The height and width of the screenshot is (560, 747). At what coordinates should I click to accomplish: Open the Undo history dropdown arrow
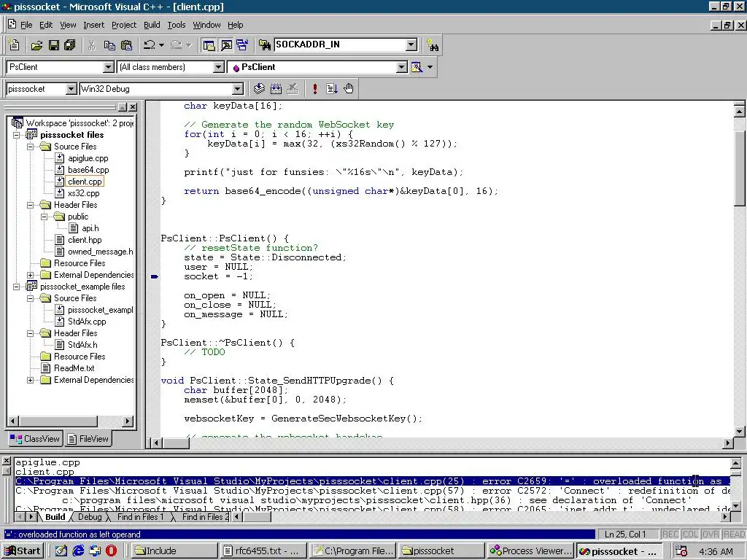161,45
